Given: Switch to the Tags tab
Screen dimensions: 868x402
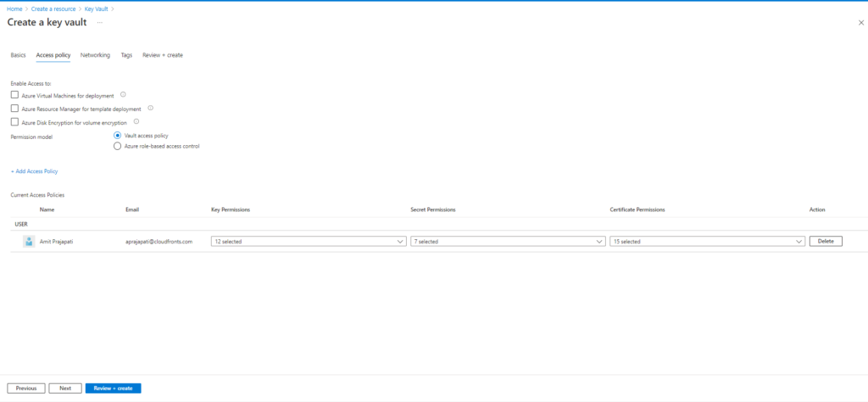Looking at the screenshot, I should coord(126,55).
